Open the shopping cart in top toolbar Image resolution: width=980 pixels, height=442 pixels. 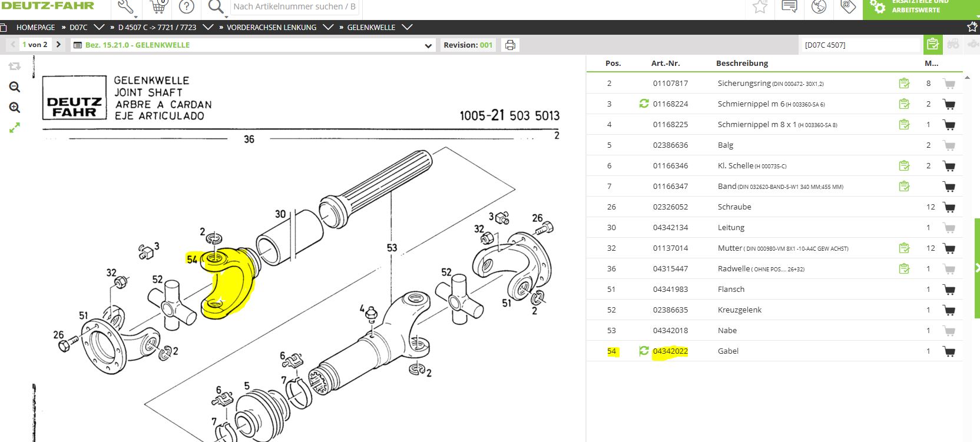coord(157,7)
